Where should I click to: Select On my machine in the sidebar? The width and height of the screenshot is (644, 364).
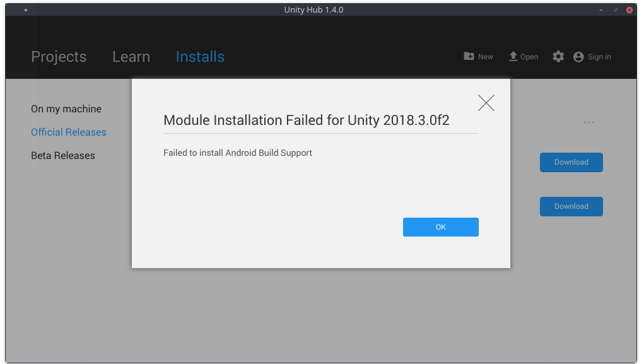(66, 109)
